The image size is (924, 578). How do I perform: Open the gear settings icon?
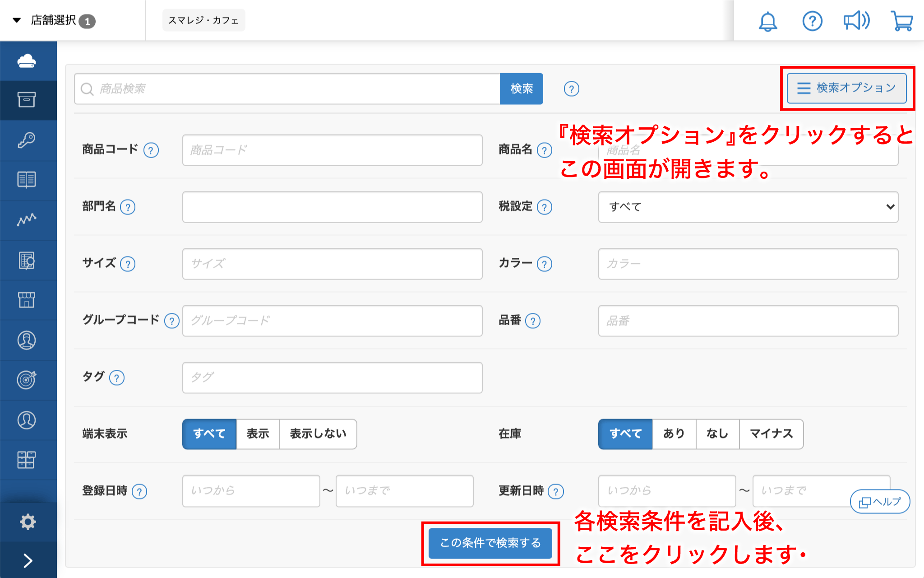tap(28, 522)
